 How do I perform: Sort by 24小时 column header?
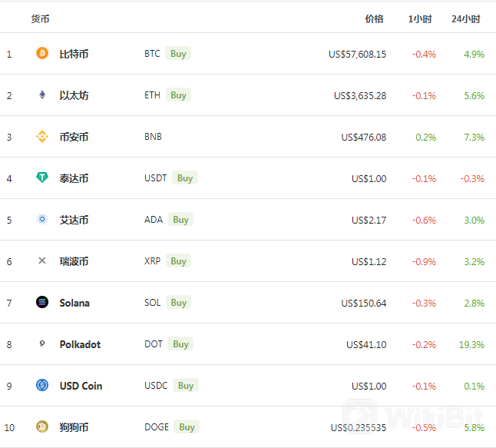465,19
